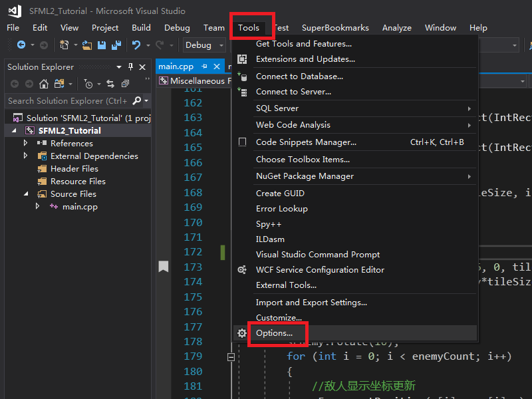Click the Save All icon
The image size is (532, 399).
[x=116, y=45]
